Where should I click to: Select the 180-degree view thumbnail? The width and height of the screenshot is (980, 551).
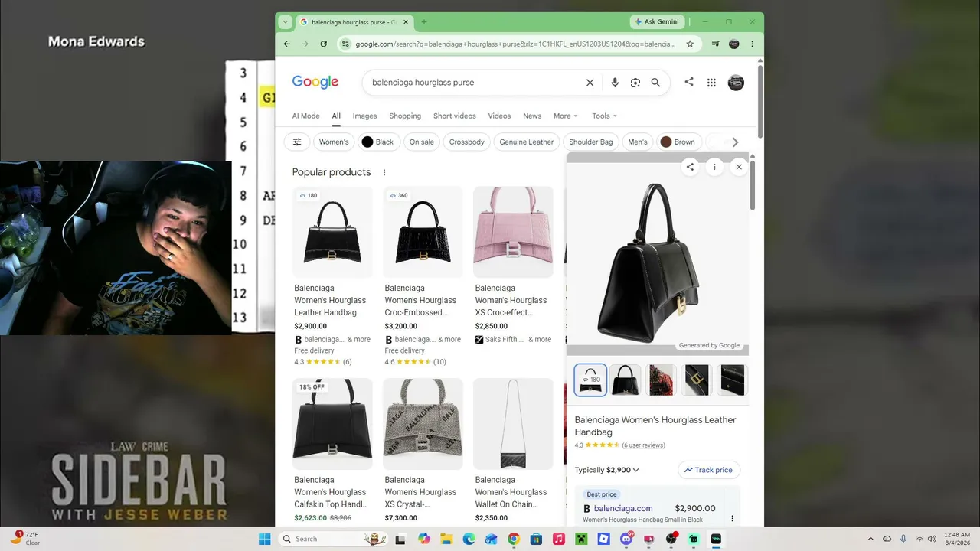pyautogui.click(x=590, y=380)
